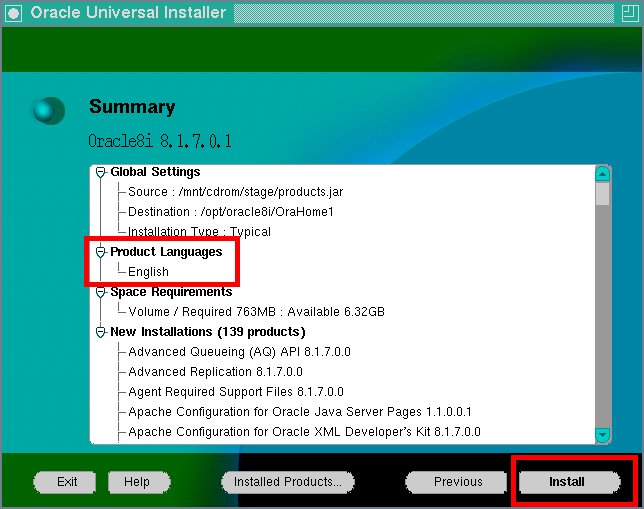Collapse the Global Settings tree node
Viewport: 644px width, 509px height.
click(x=101, y=172)
